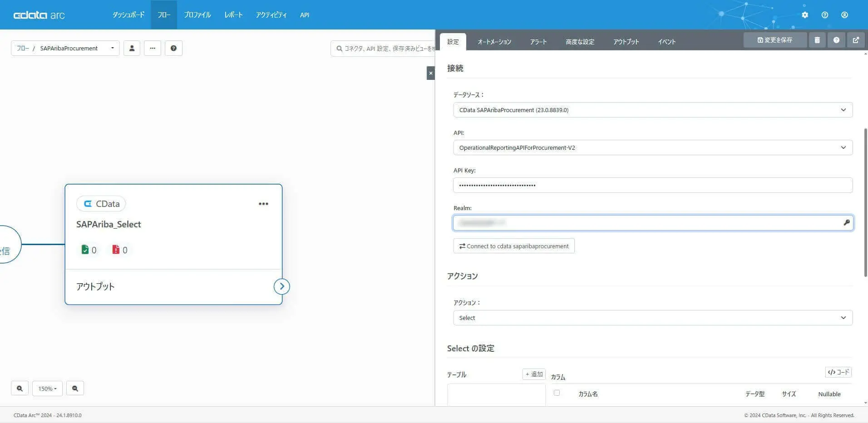Open connector help icon in panel header

click(x=836, y=40)
